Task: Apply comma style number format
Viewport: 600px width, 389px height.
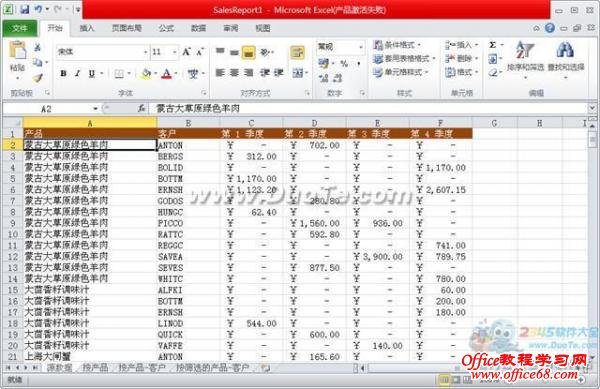Action: tap(359, 63)
